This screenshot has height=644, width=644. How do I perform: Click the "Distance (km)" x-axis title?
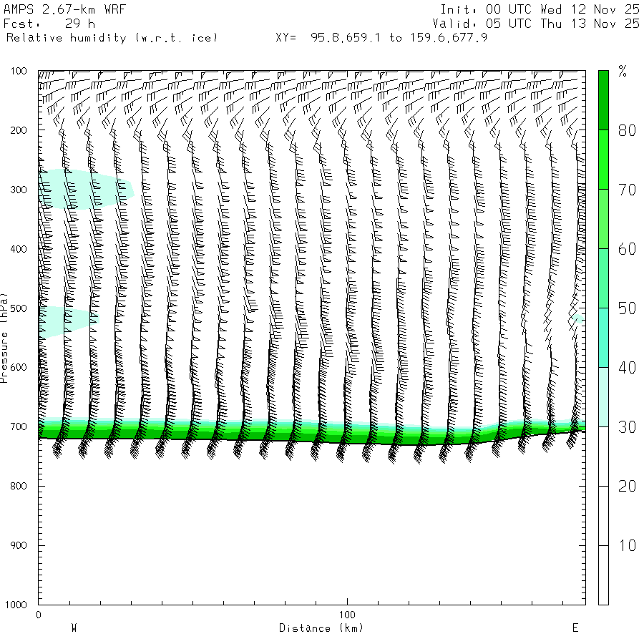pyautogui.click(x=321, y=628)
